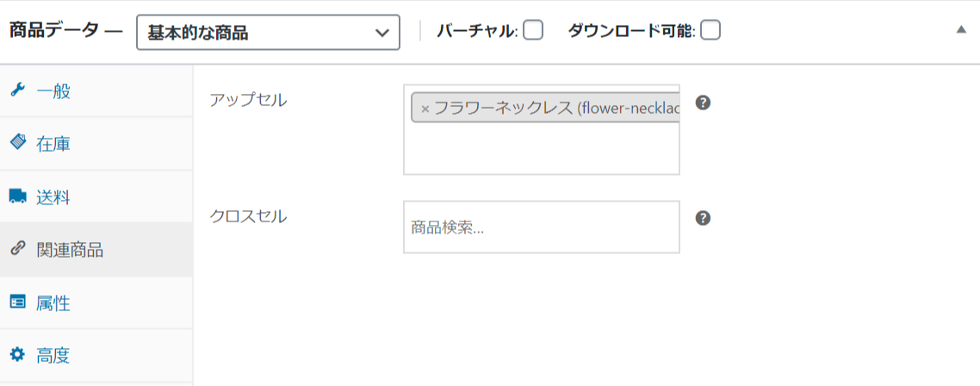Click the wrench icon beside 一般

(x=17, y=90)
